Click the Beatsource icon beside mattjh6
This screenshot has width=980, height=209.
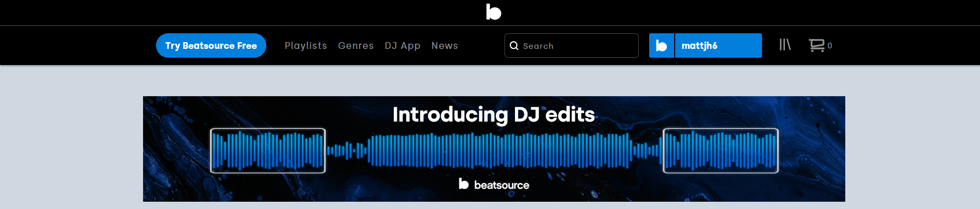click(662, 46)
